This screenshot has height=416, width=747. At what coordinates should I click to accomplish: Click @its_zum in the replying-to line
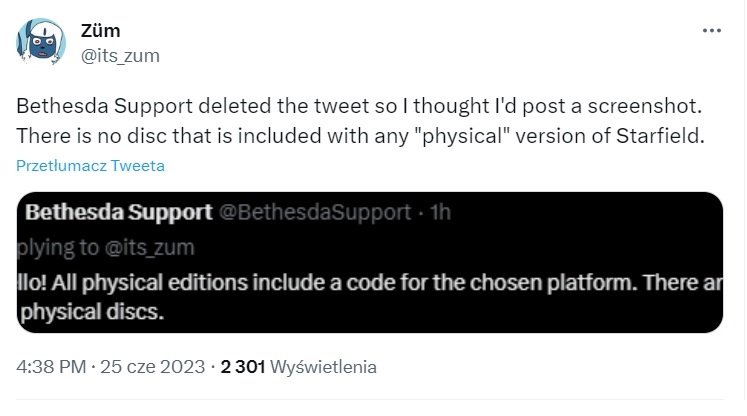(x=149, y=248)
